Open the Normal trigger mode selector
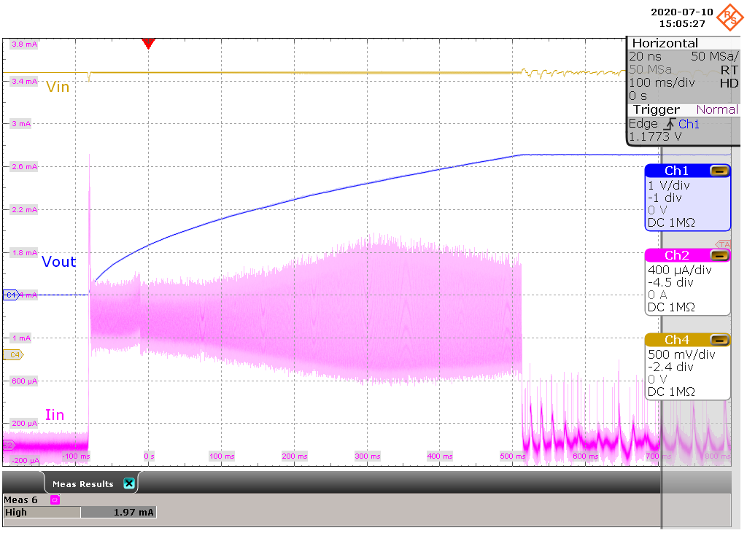This screenshot has width=747, height=560. pos(717,109)
